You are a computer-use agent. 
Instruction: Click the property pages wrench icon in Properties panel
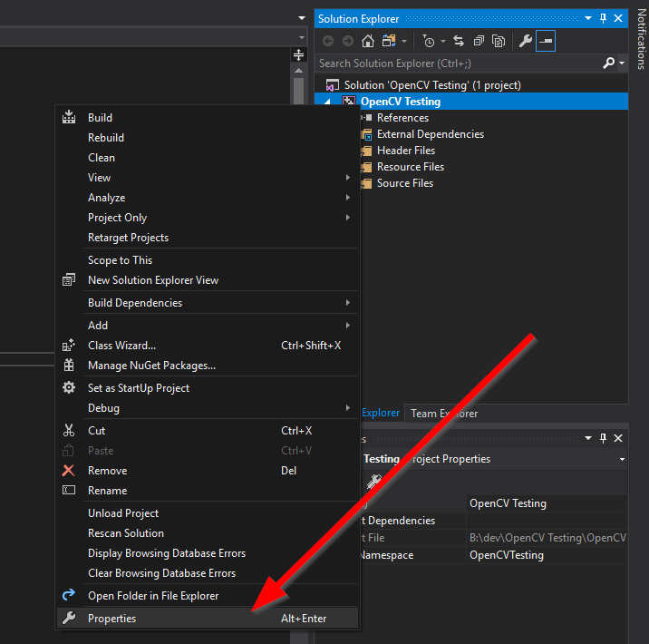tap(373, 482)
